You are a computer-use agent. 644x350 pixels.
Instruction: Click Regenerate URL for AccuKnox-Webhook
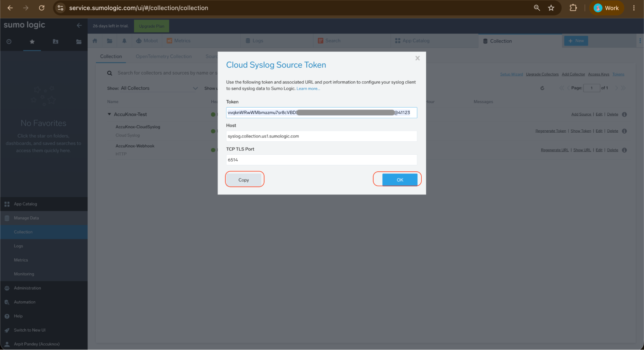(555, 150)
